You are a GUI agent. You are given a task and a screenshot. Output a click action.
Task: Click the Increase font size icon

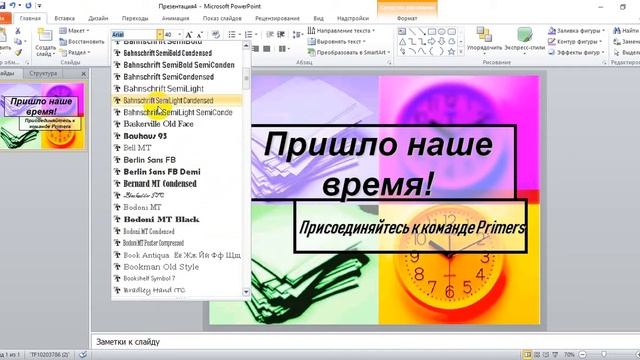click(x=189, y=35)
